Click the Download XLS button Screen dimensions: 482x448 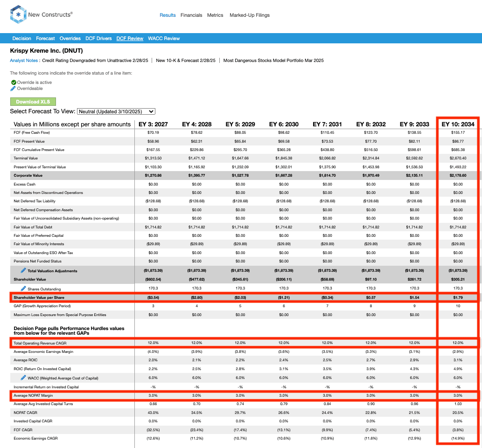coord(33,102)
